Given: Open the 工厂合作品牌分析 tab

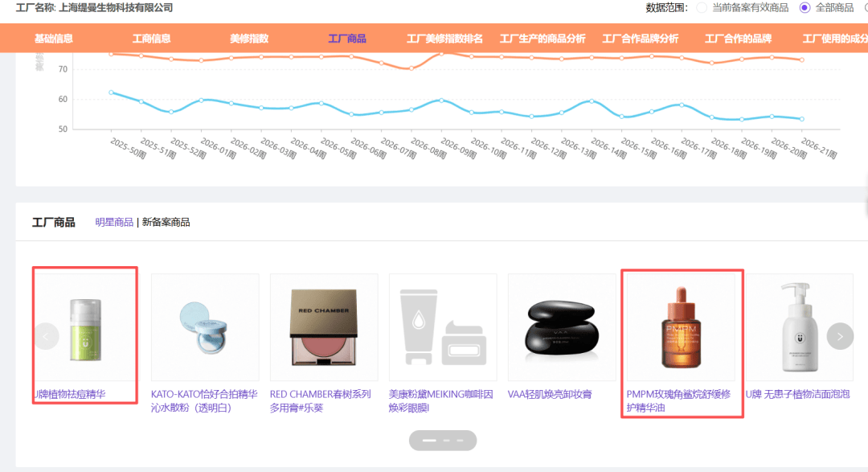Looking at the screenshot, I should point(641,39).
